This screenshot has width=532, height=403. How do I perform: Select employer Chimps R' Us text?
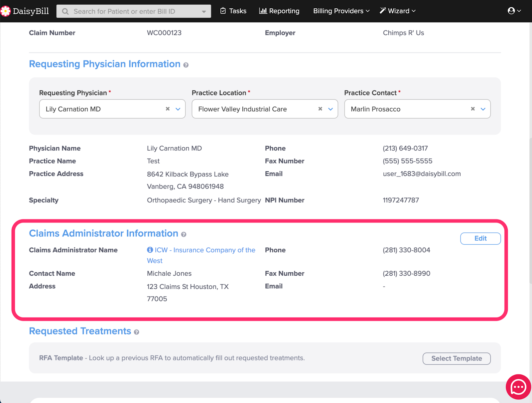pos(403,33)
